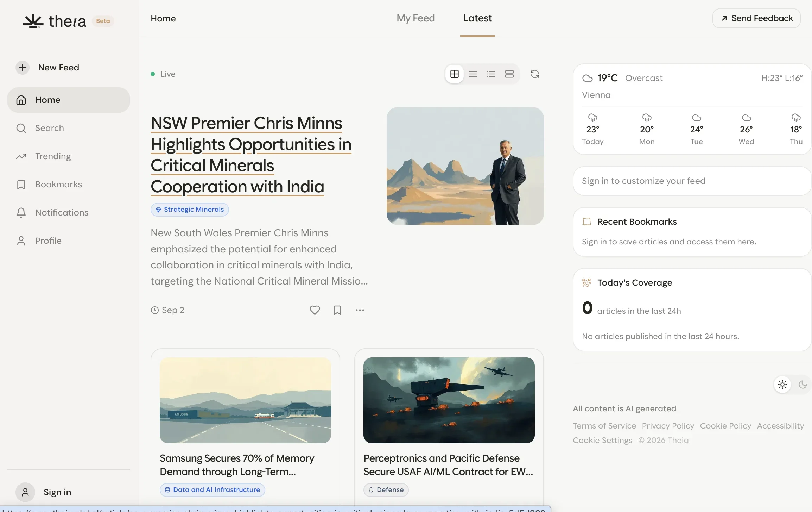Refresh the live feed
The height and width of the screenshot is (512, 812).
coord(535,74)
